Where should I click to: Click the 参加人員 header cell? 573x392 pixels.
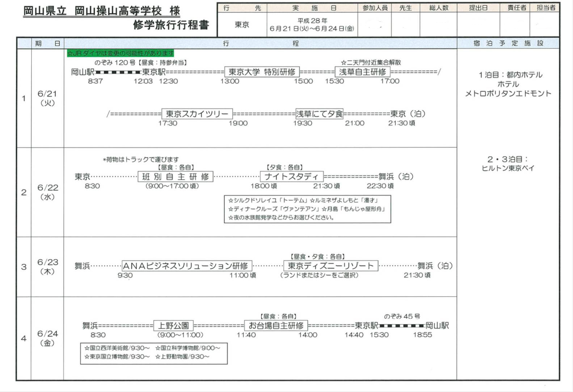click(375, 8)
